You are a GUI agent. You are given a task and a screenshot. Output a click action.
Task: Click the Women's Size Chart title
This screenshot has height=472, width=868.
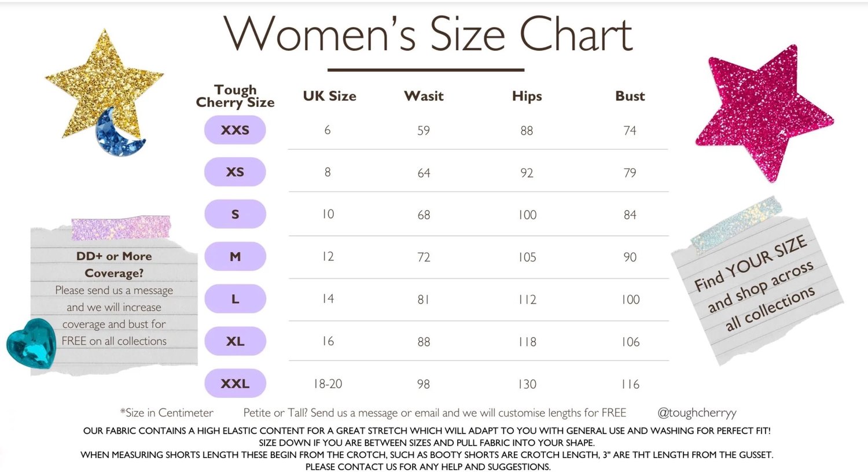coord(428,34)
